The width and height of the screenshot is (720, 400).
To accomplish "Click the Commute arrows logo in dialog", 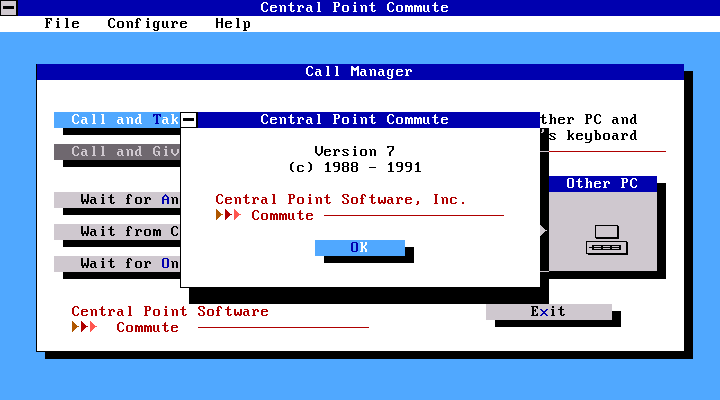I will point(228,215).
